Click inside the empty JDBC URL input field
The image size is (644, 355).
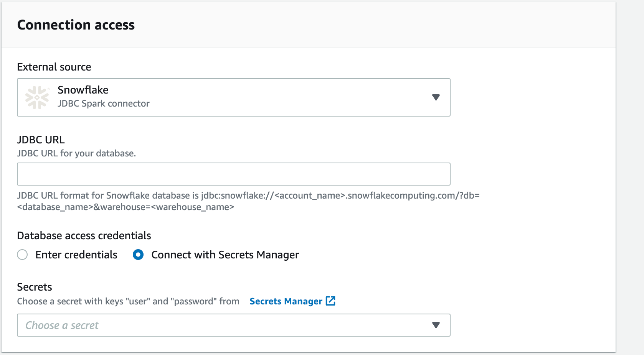233,174
